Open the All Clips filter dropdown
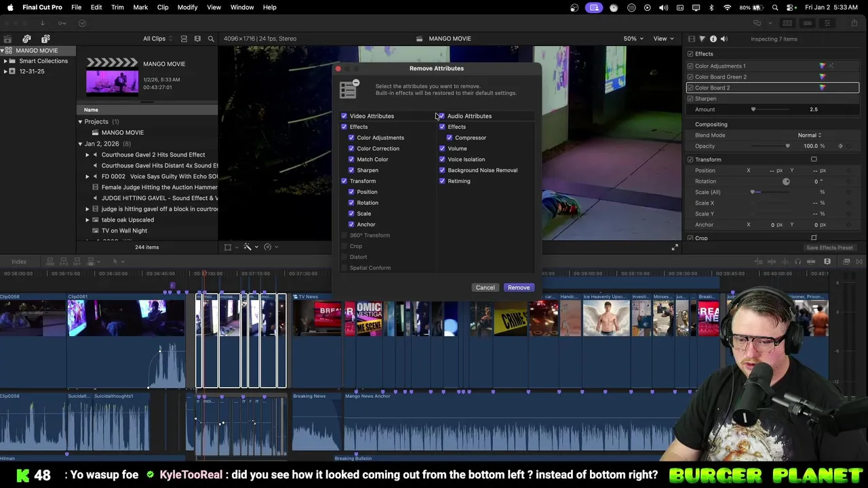 tap(158, 39)
